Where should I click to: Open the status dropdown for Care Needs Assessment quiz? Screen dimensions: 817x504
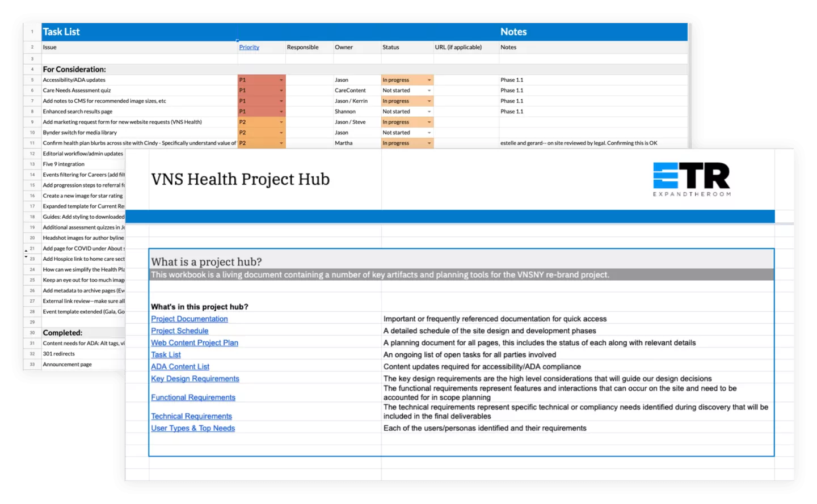429,91
